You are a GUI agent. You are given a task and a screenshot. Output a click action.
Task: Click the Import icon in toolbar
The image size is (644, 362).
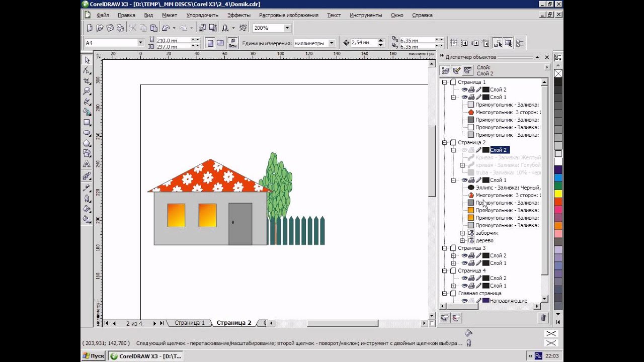coord(202,28)
